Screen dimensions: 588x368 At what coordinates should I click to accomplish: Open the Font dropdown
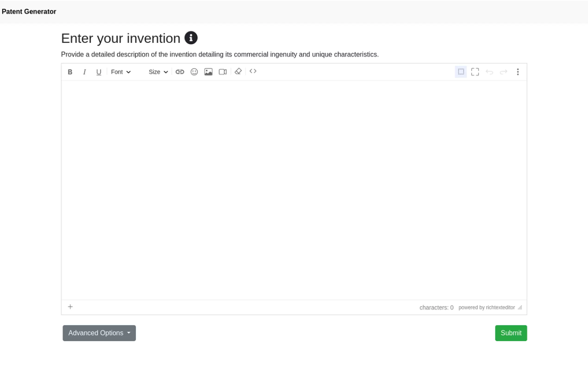(121, 72)
